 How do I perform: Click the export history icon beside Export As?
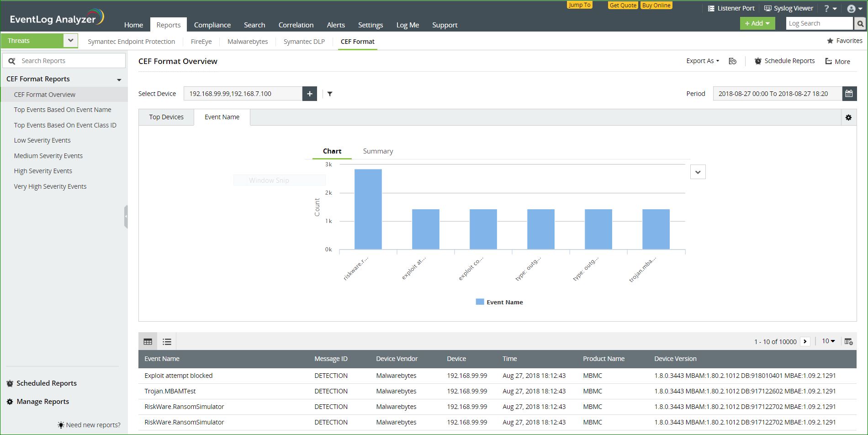pos(733,61)
